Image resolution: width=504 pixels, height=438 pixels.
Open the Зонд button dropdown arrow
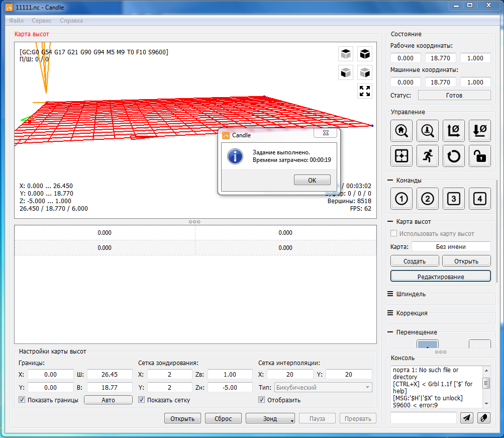292,420
